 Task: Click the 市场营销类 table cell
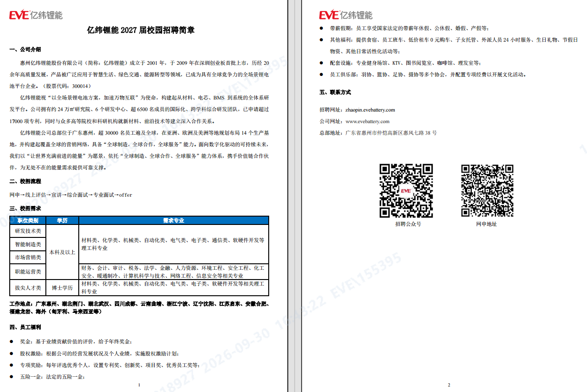point(28,257)
